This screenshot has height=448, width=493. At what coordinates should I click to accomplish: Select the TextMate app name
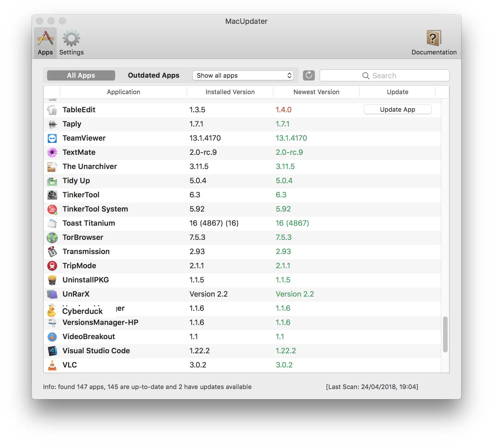click(x=79, y=152)
